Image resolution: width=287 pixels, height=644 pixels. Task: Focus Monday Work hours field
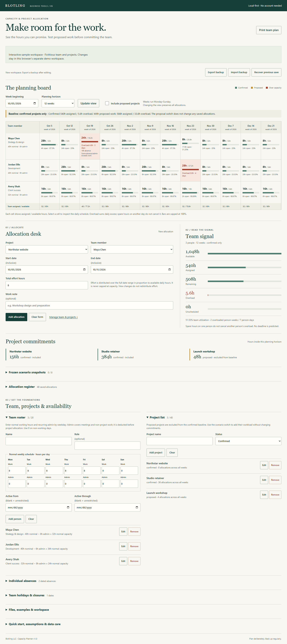(17, 470)
